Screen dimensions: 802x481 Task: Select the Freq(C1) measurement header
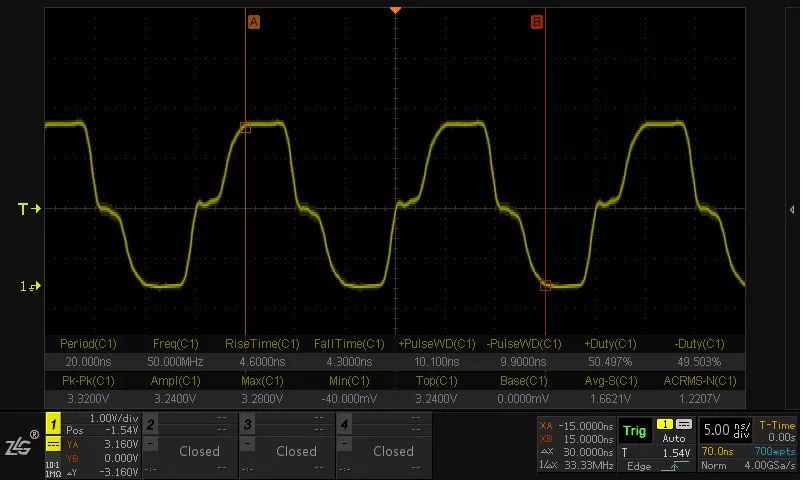coord(175,344)
